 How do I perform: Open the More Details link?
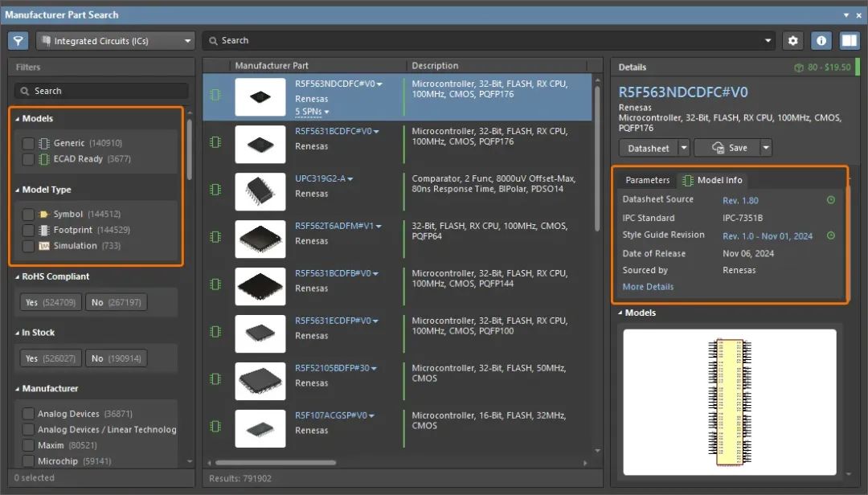click(648, 287)
